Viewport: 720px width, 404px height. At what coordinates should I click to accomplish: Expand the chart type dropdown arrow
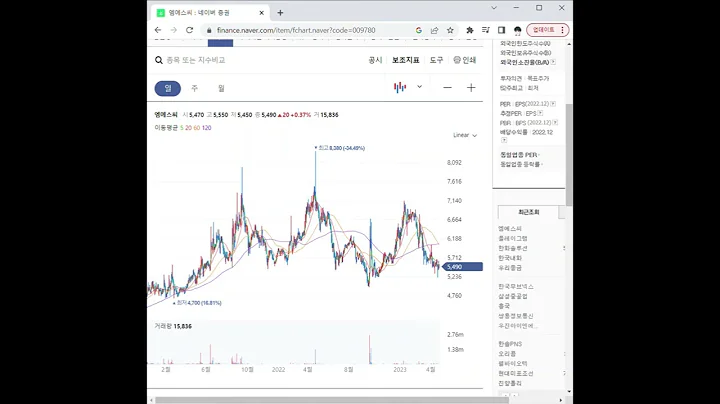pos(419,87)
